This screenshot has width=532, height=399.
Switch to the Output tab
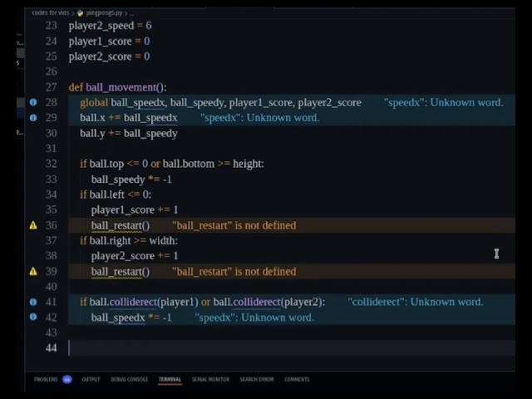pos(91,379)
